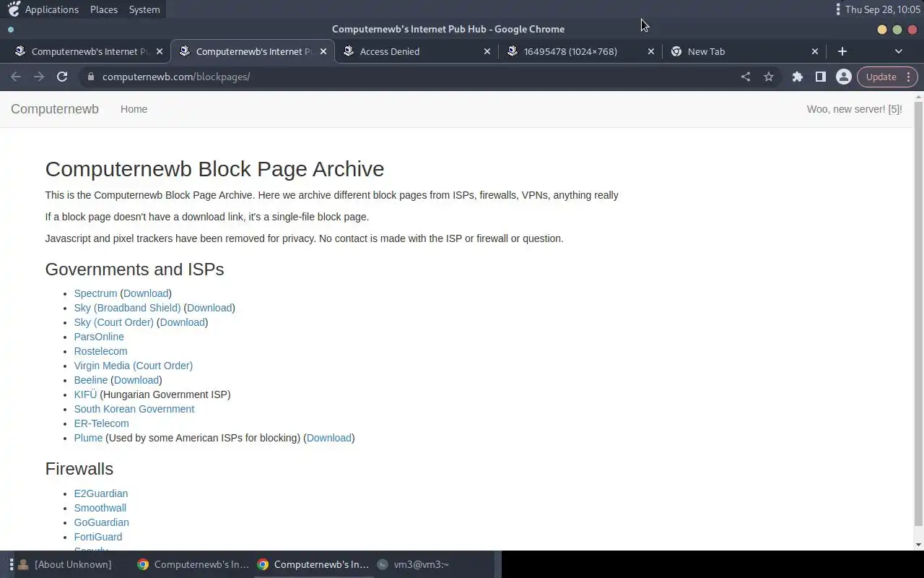Bookmark this page with the star icon

(x=769, y=77)
